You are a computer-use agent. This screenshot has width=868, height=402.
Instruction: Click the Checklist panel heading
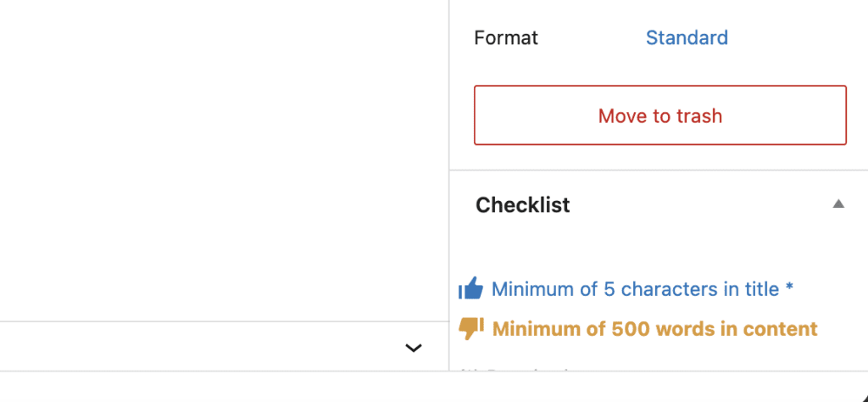[x=523, y=205]
